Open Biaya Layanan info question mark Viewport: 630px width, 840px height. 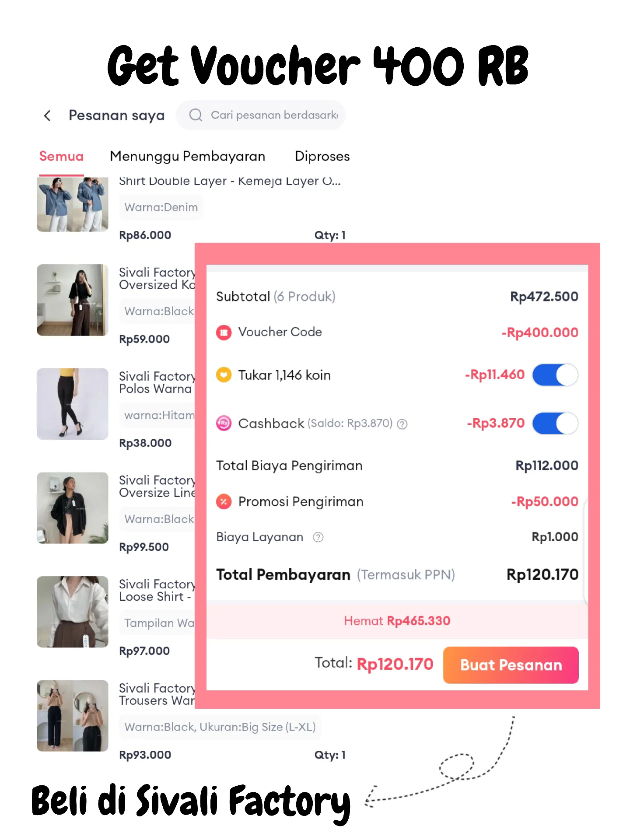click(x=318, y=537)
